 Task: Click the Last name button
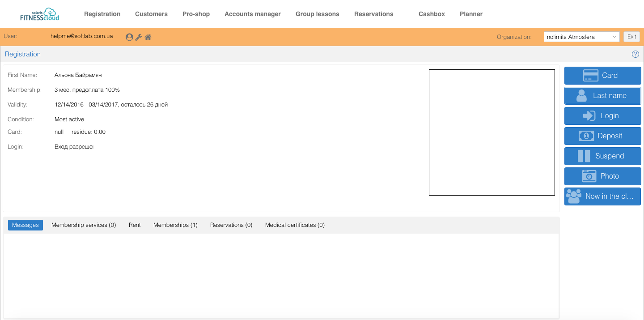point(603,96)
